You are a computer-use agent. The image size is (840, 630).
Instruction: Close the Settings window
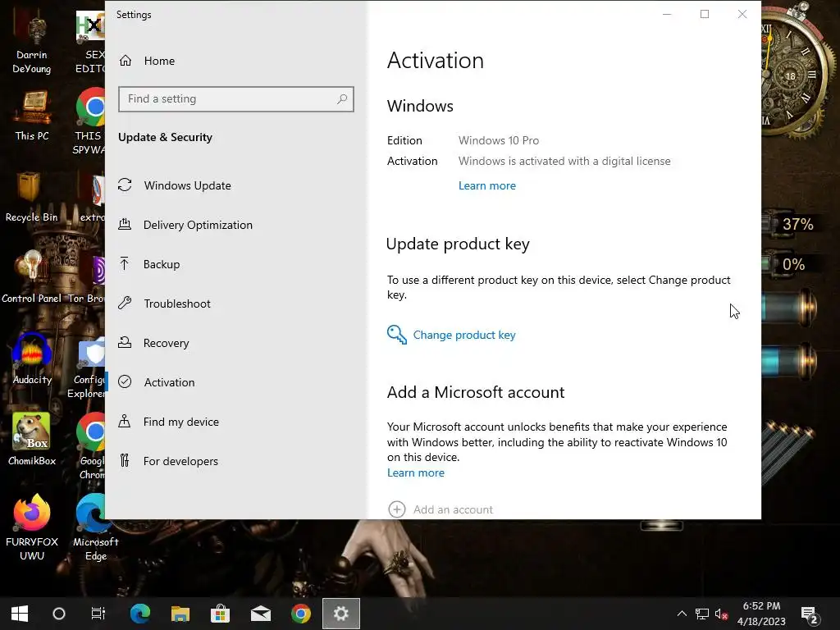coord(742,15)
